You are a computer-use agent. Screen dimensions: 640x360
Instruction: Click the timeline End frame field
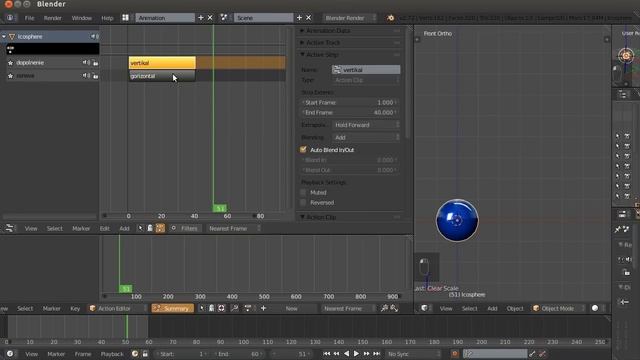tap(239, 353)
